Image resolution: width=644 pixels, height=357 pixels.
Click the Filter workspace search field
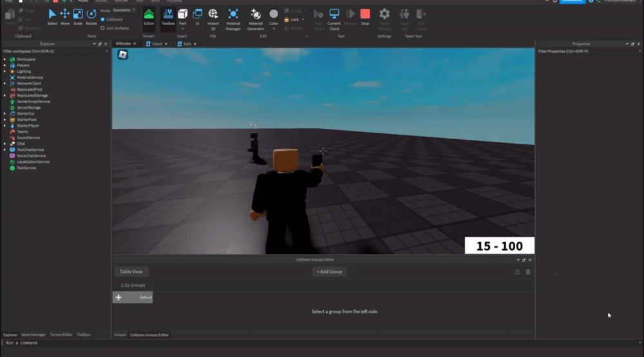coord(55,52)
